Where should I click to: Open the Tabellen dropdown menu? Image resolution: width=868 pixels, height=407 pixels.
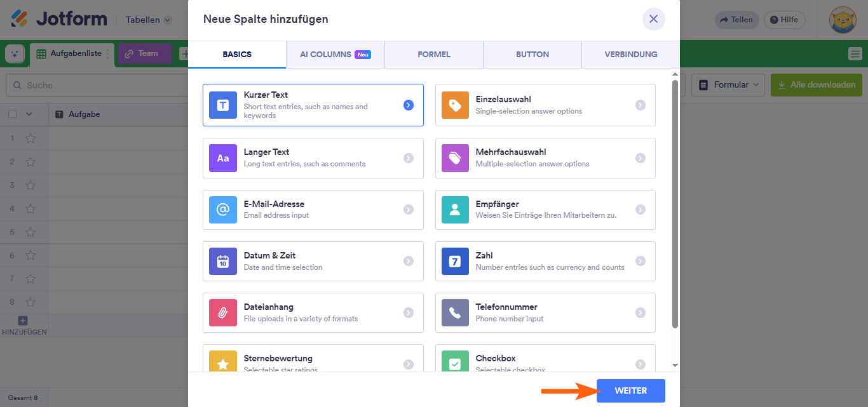point(149,20)
